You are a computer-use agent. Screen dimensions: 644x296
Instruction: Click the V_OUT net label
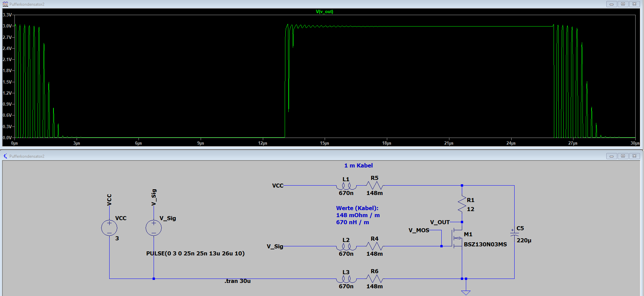coord(440,222)
